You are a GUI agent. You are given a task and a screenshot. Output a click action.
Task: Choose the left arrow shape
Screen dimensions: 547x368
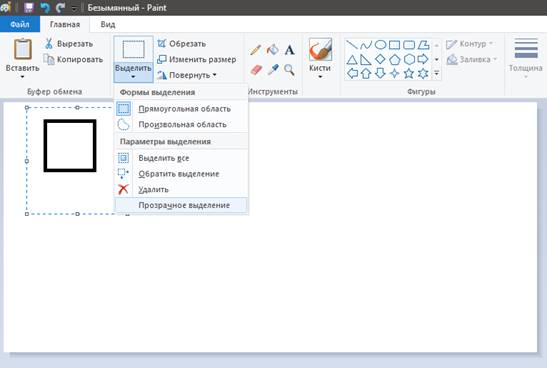(352, 74)
